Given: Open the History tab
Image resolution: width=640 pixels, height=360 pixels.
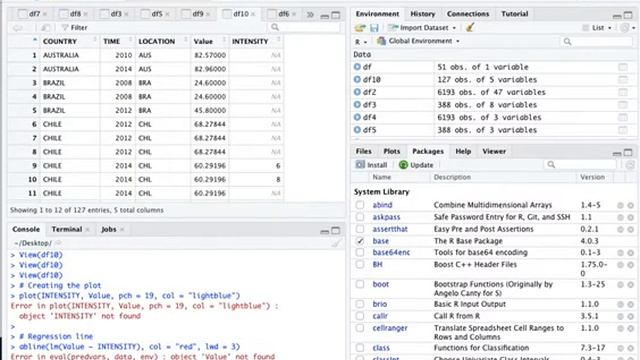Looking at the screenshot, I should (x=422, y=14).
